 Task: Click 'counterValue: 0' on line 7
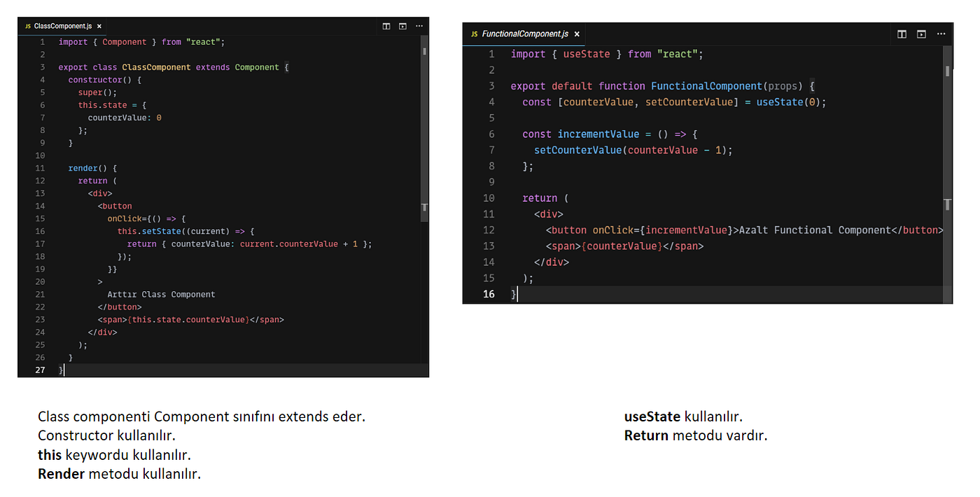coord(125,118)
